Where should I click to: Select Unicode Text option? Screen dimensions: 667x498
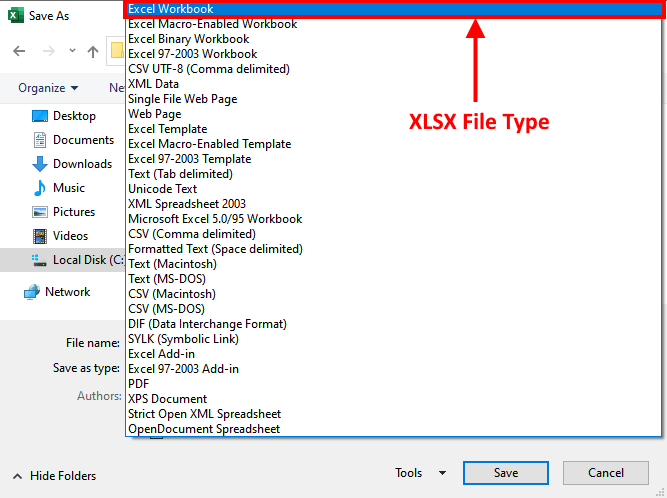point(394,189)
